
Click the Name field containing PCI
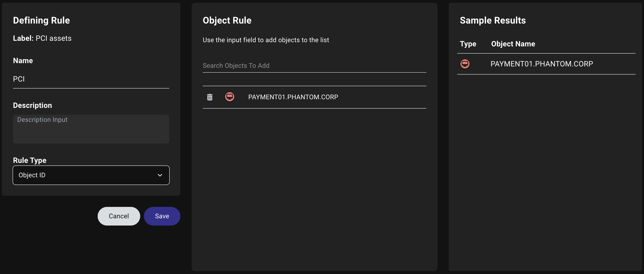tap(91, 79)
